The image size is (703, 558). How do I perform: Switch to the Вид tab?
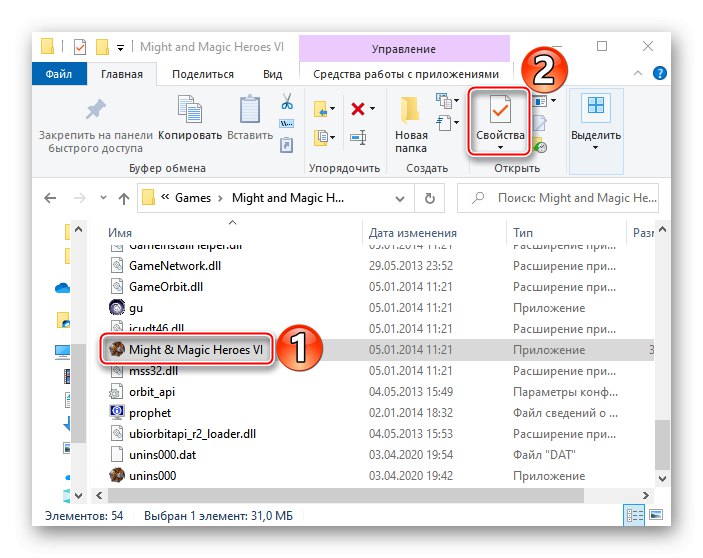(273, 74)
